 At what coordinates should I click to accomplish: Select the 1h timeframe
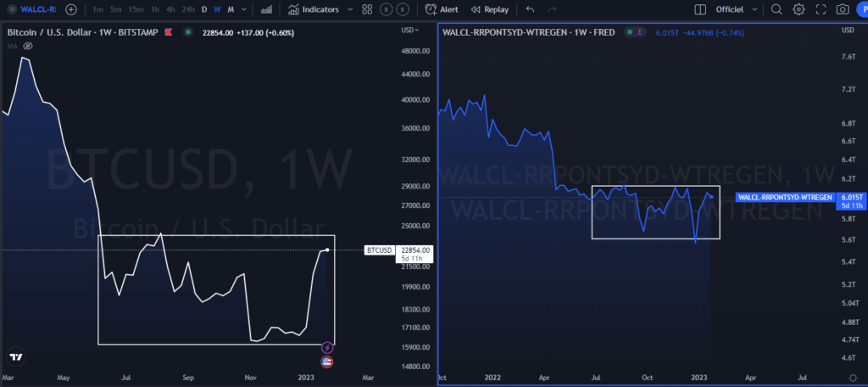point(156,9)
